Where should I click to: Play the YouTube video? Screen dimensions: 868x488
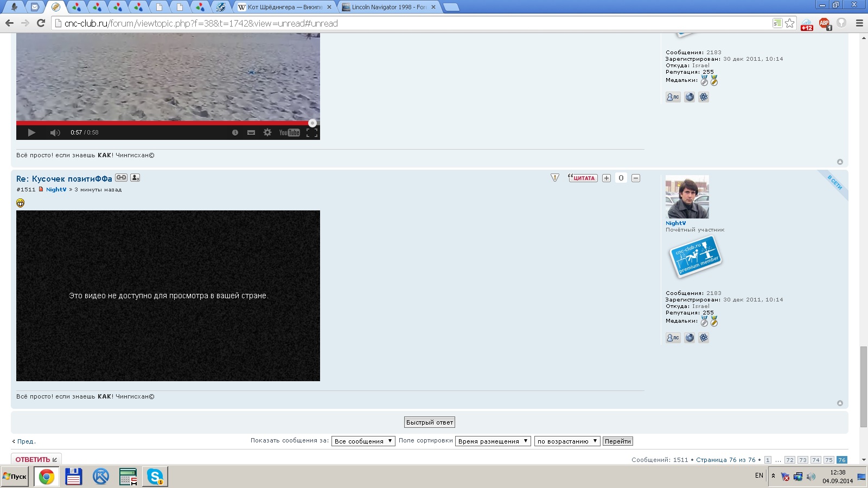pos(31,133)
